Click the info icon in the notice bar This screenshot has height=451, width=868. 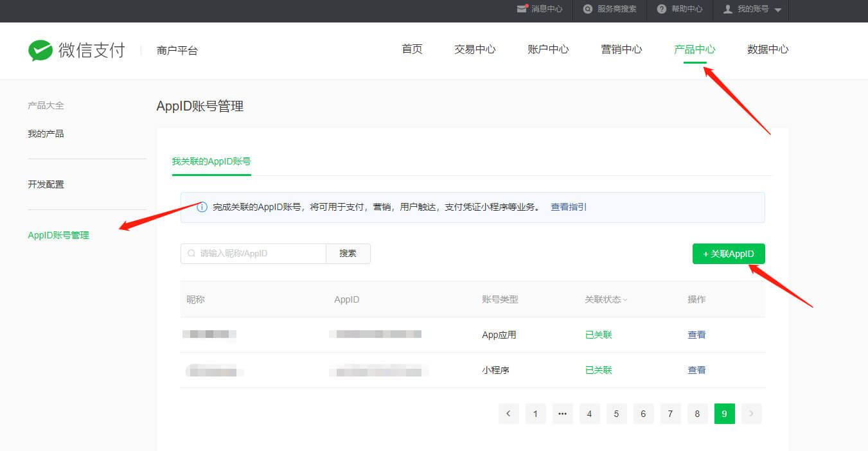202,208
